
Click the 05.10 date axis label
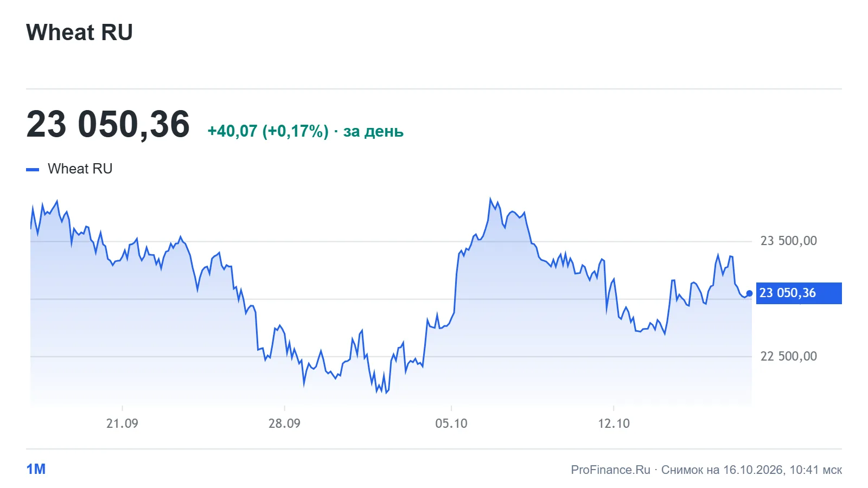point(451,423)
